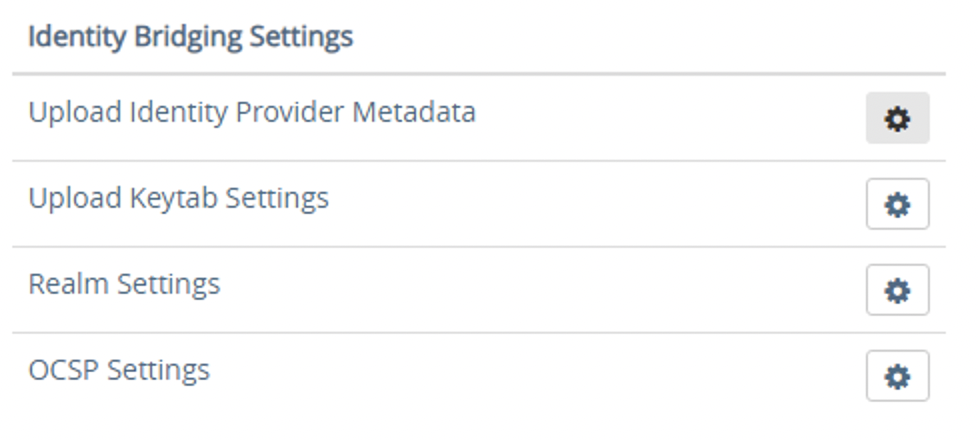Click the Identity Bridging Settings heading
This screenshot has height=440, width=978.
[x=190, y=37]
